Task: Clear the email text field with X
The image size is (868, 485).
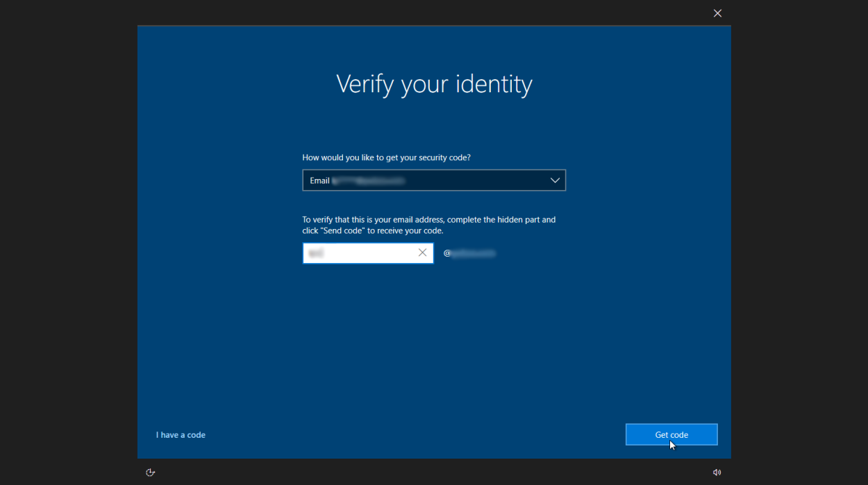Action: tap(422, 253)
